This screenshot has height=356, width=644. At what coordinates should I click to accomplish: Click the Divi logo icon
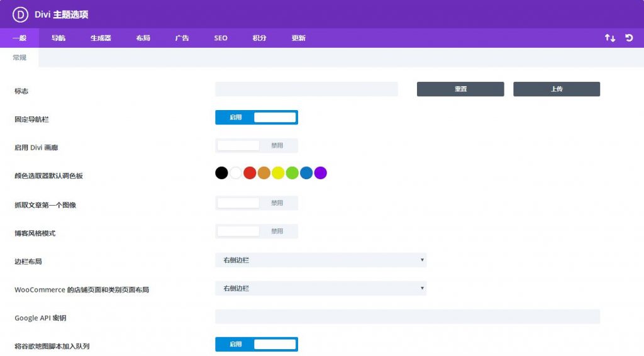tap(20, 14)
